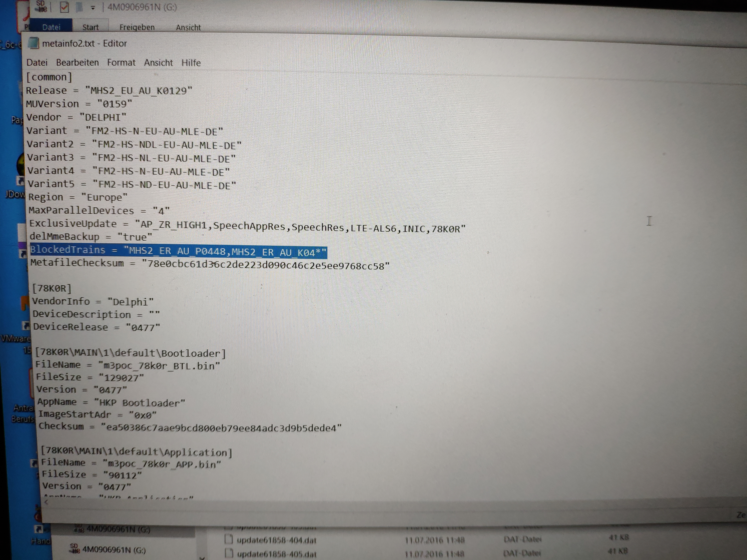The width and height of the screenshot is (747, 560).
Task: Click the Bootloader section header line
Action: pyautogui.click(x=130, y=353)
